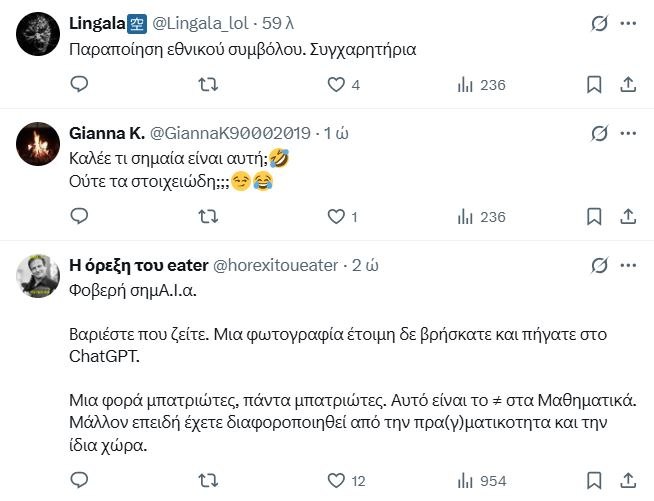Share Lingala's tweet

point(627,85)
